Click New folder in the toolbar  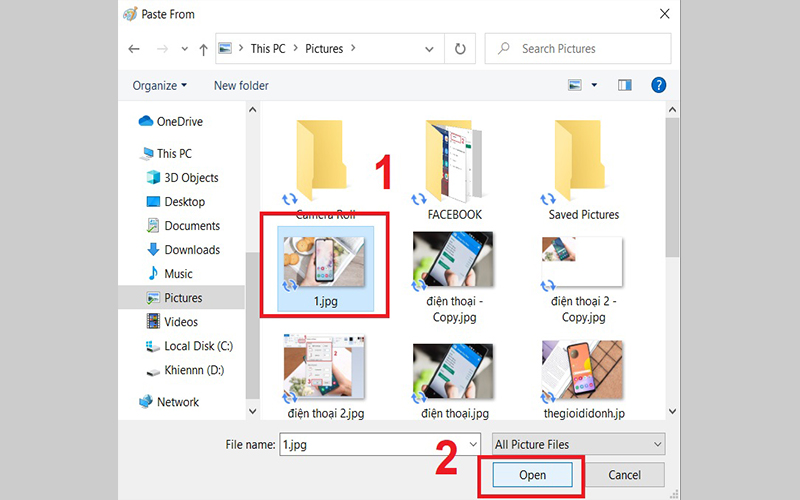click(241, 86)
